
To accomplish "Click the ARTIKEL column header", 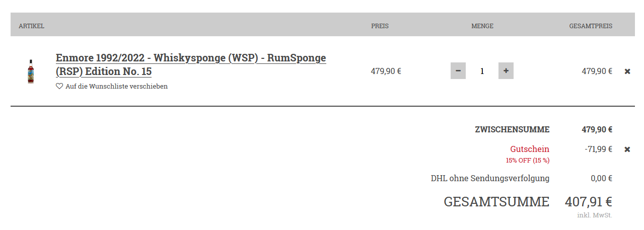I will click(31, 26).
